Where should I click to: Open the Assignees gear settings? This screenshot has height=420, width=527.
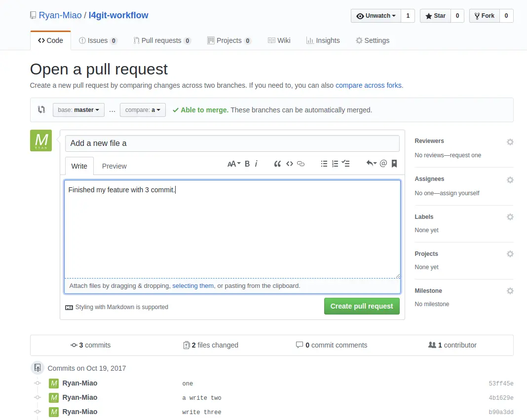[x=510, y=180]
